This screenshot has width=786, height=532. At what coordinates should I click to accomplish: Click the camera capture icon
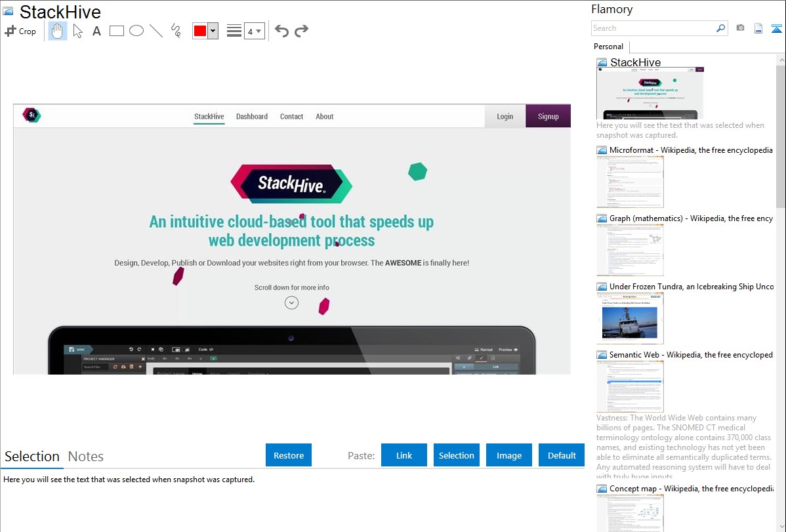tap(740, 28)
